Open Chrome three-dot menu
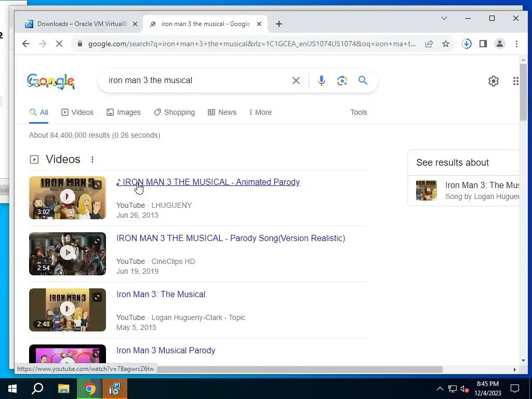The height and width of the screenshot is (399, 532). [x=516, y=44]
